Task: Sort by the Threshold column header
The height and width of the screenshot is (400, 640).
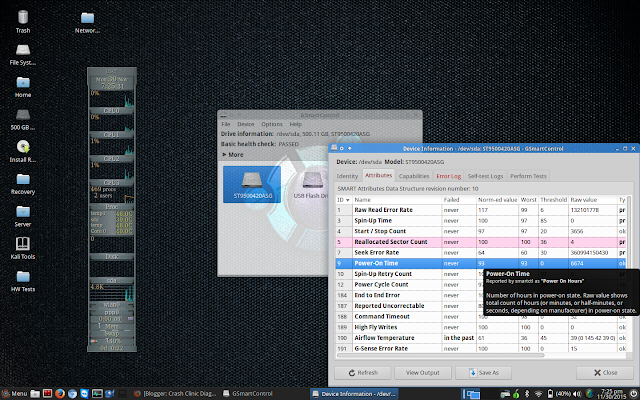Action: [x=553, y=200]
